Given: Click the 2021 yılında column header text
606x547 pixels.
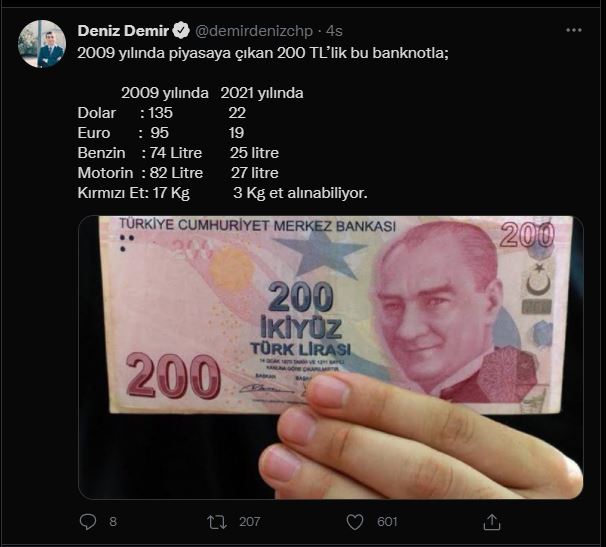Looking at the screenshot, I should 262,93.
